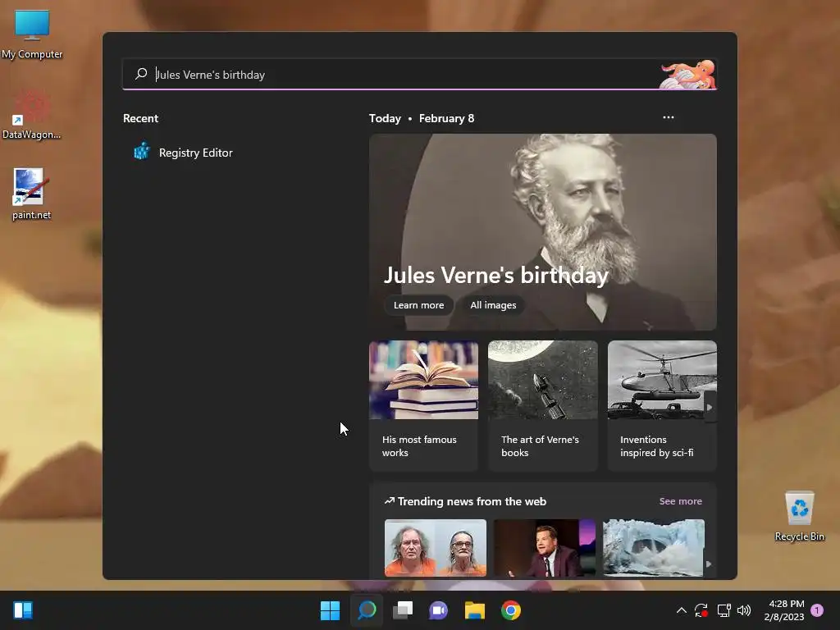Open the talk show host news thumbnail
Image resolution: width=840 pixels, height=630 pixels.
[x=545, y=547]
